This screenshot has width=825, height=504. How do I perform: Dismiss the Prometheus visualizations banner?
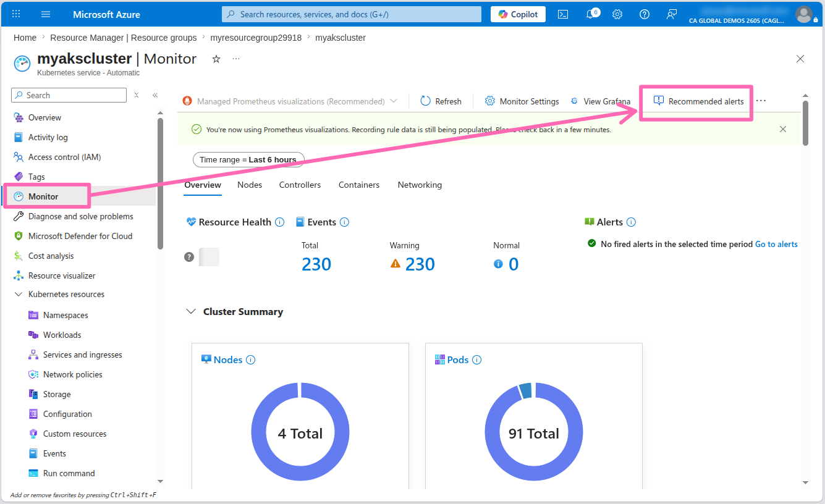pyautogui.click(x=783, y=129)
